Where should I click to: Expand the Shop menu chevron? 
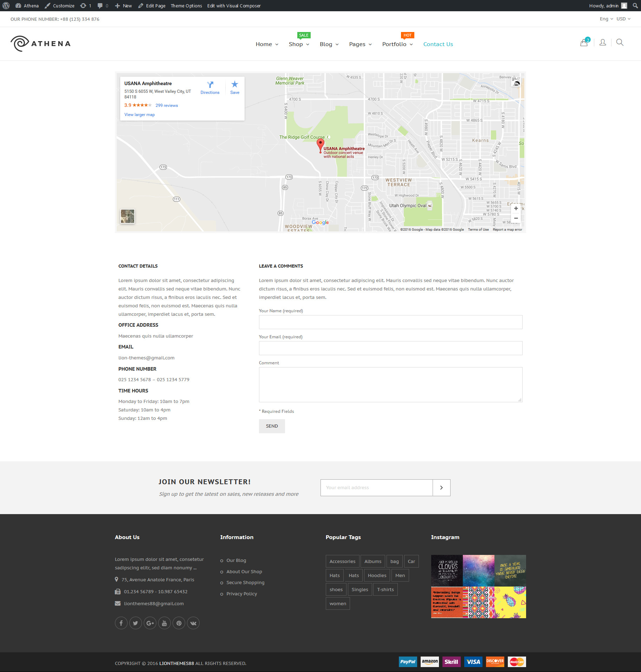tap(307, 44)
